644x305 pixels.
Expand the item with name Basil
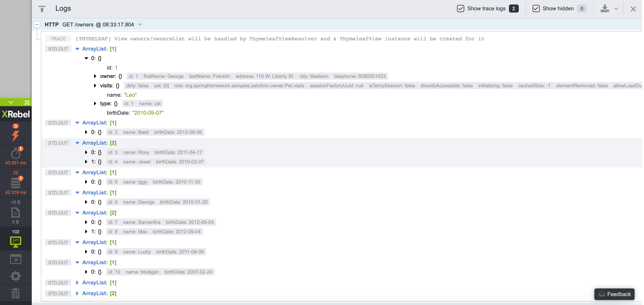click(86, 132)
